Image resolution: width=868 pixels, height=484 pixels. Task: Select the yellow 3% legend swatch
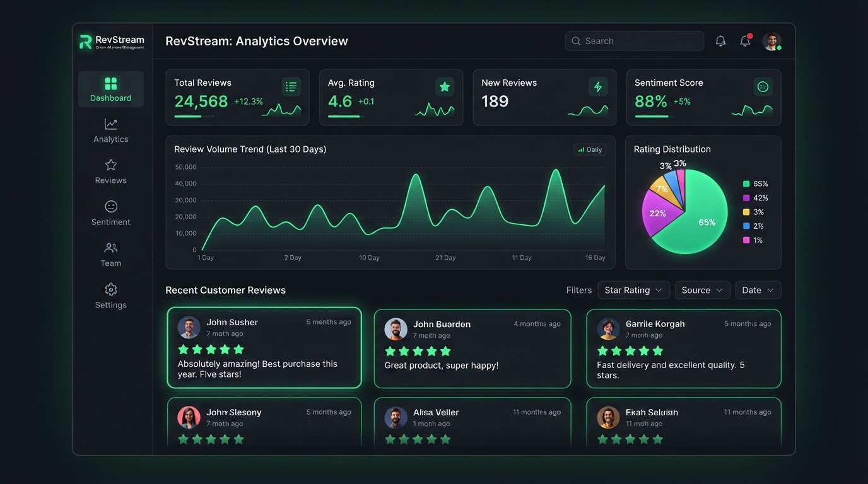[746, 212]
